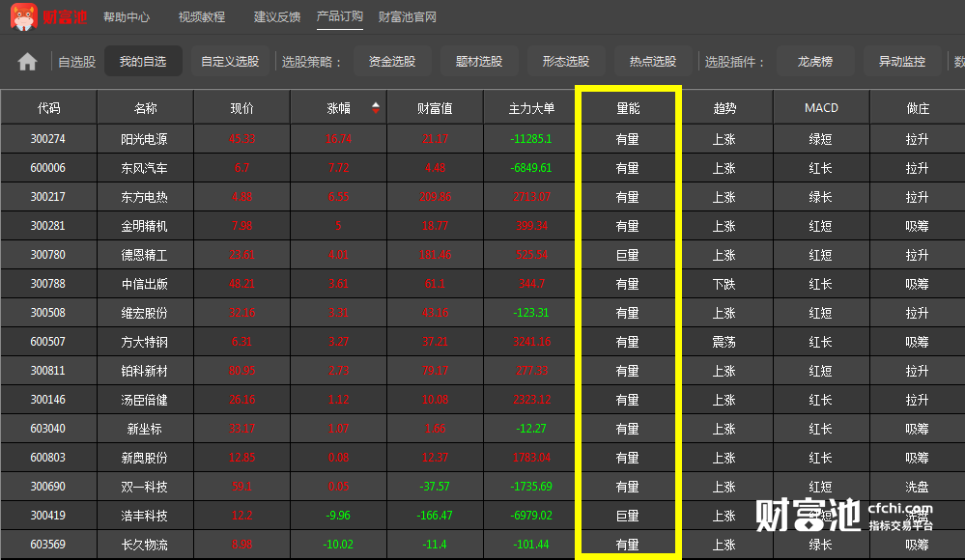The image size is (965, 560).
Task: Select 浩丰科技 stock name
Action: pos(144,515)
